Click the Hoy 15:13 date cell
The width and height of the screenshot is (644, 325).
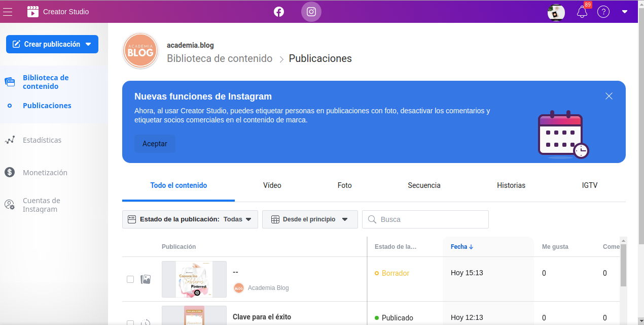coord(467,273)
